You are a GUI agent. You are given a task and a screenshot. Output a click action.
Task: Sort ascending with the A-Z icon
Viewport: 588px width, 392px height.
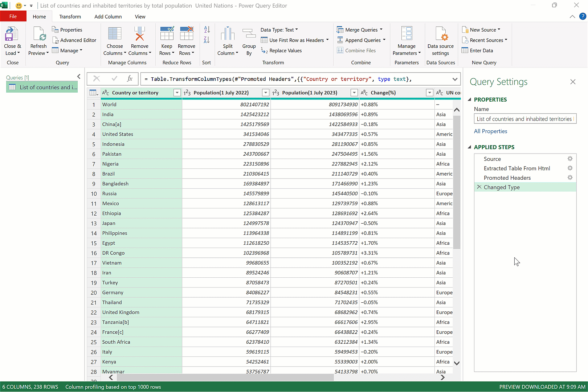click(x=207, y=30)
